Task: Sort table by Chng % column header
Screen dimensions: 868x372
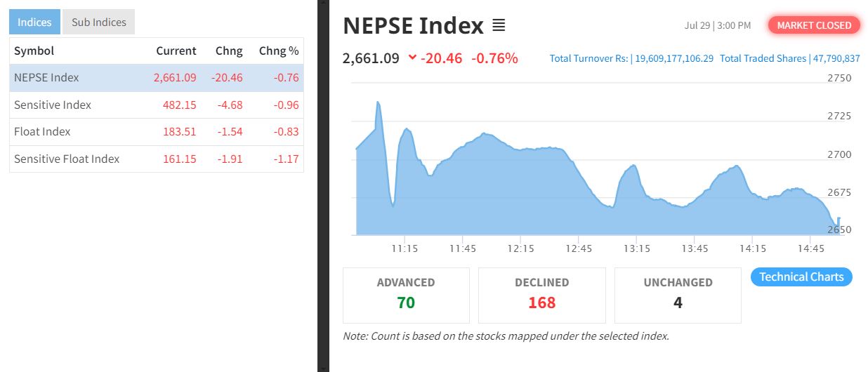Action: point(279,51)
